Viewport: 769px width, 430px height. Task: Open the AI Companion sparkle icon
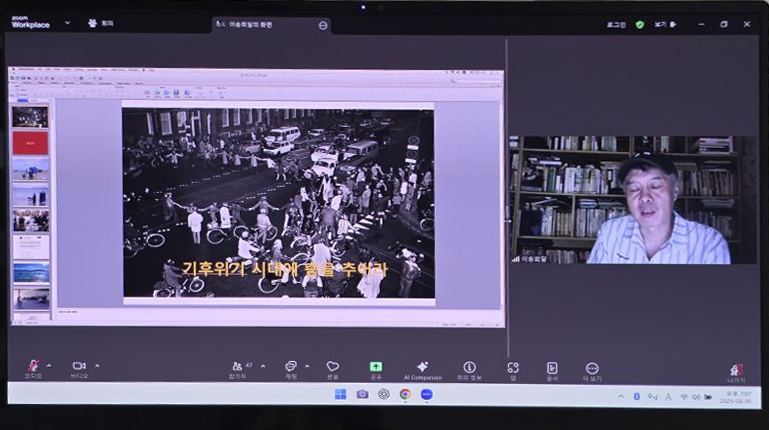pos(422,367)
